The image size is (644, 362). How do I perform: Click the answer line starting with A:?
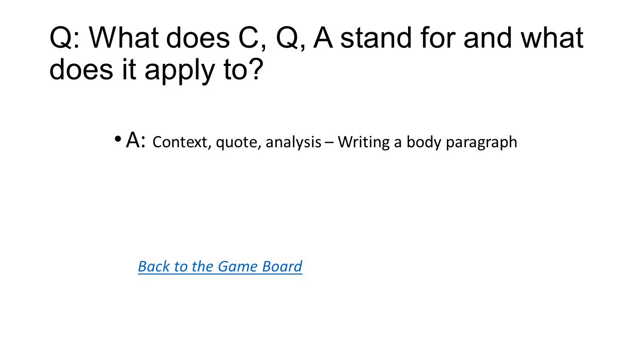[x=321, y=141]
